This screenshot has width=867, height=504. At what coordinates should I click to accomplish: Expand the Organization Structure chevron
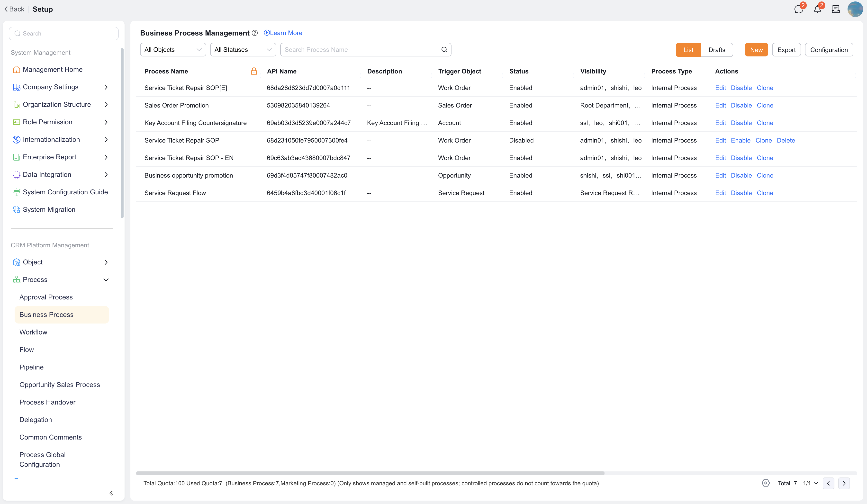coord(106,105)
